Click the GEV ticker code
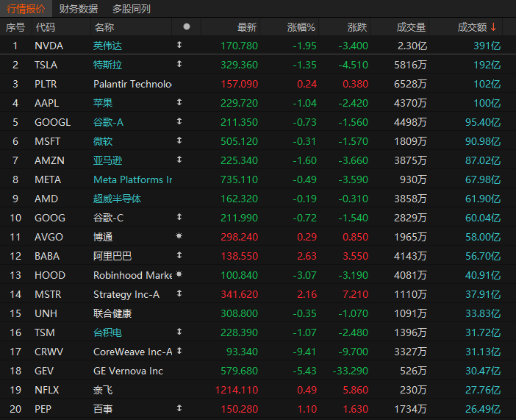Screen dimensions: 516x420 [x=44, y=371]
